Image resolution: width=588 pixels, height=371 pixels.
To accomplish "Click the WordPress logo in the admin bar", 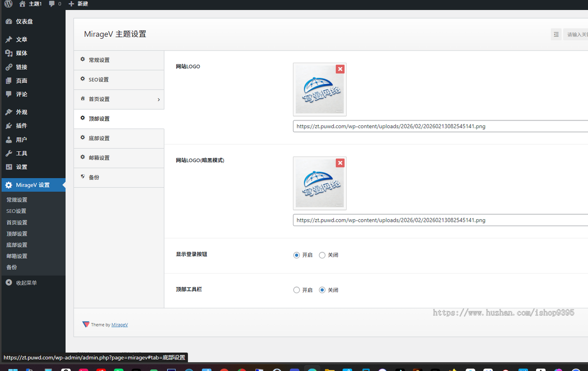I will [x=8, y=4].
